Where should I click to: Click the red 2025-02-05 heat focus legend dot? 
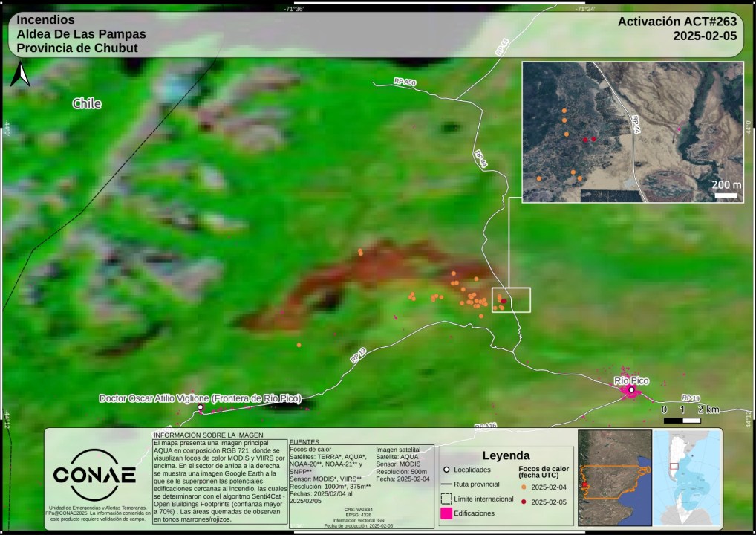[522, 502]
